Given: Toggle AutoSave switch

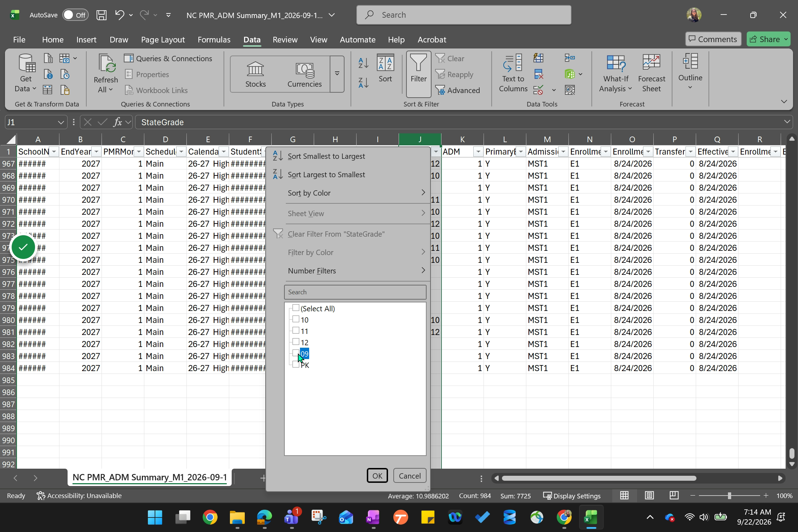Looking at the screenshot, I should tap(75, 15).
